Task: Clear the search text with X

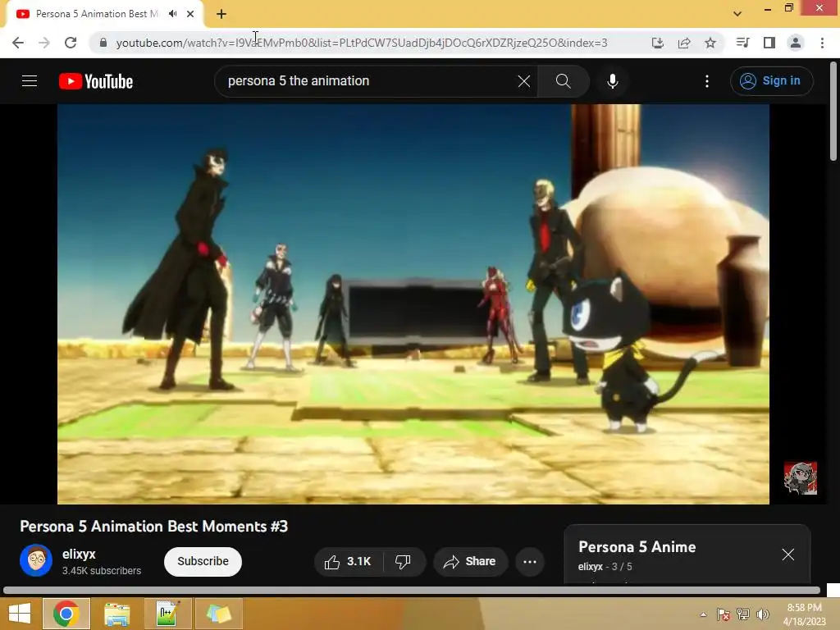Action: click(x=524, y=81)
